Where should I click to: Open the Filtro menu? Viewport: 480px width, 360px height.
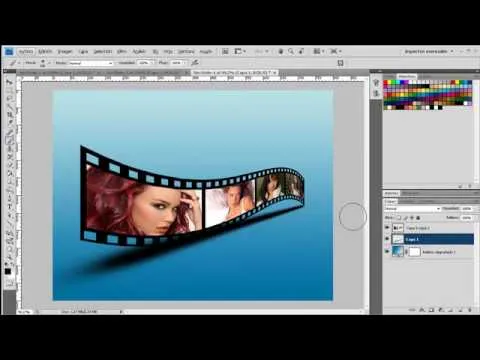[x=122, y=52]
